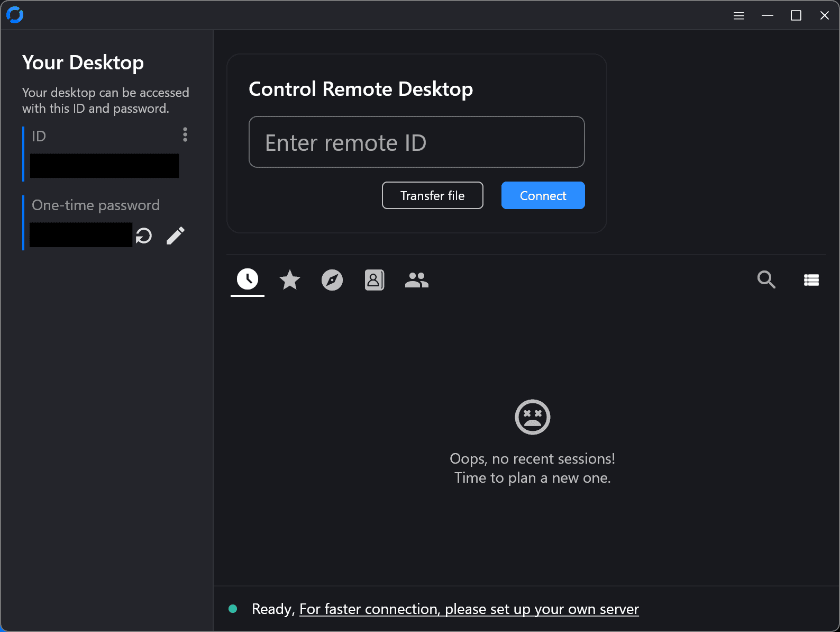Minimize the RustDesk window

(x=768, y=16)
